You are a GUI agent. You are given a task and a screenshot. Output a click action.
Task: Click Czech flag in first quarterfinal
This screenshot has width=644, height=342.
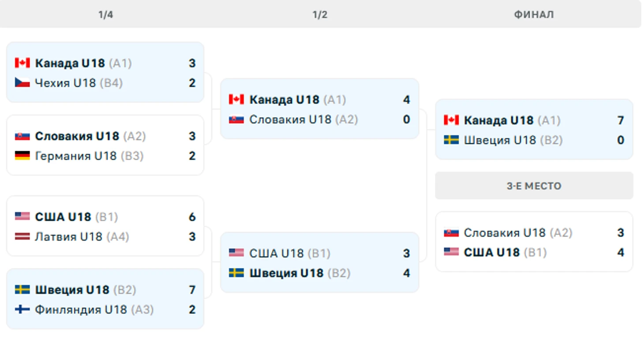click(x=22, y=82)
